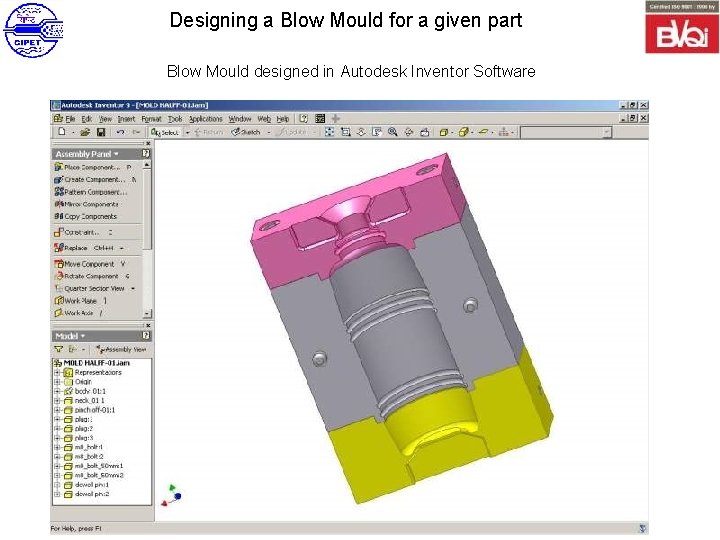
Task: Click the Look At icon
Action: click(425, 132)
